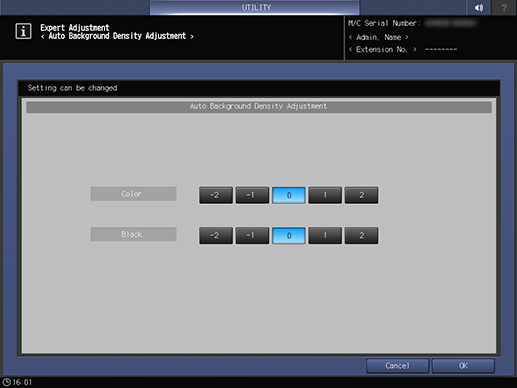Set Color density to 2
Screen dimensions: 517x388
[361, 195]
